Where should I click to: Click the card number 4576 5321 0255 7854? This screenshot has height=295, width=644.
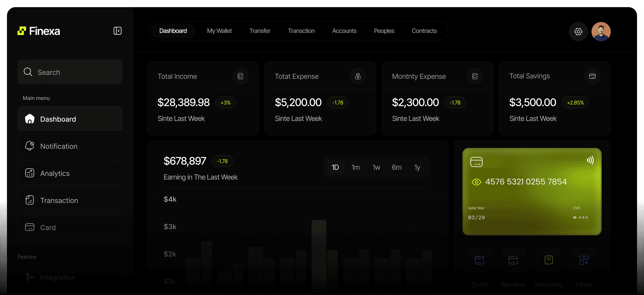pyautogui.click(x=526, y=182)
